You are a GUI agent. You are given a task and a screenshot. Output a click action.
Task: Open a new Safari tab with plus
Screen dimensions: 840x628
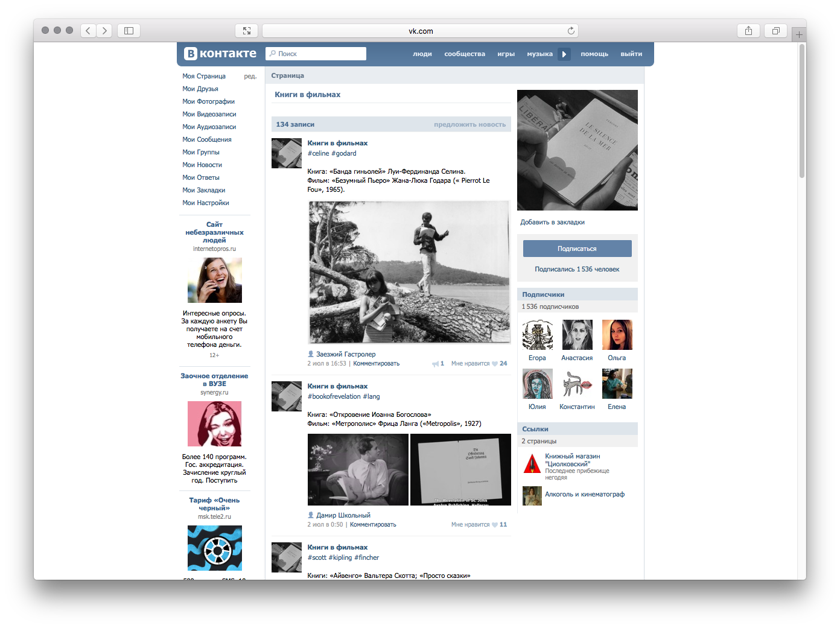tap(799, 35)
